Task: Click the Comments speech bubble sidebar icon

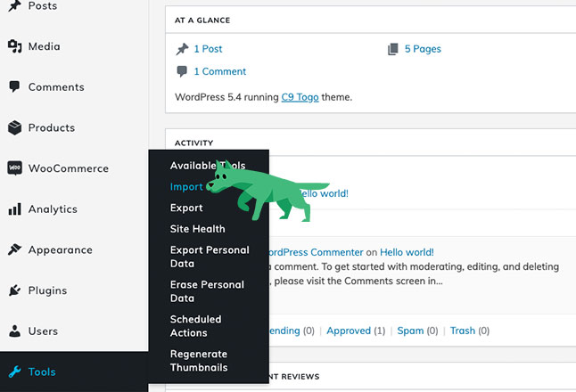Action: point(14,86)
